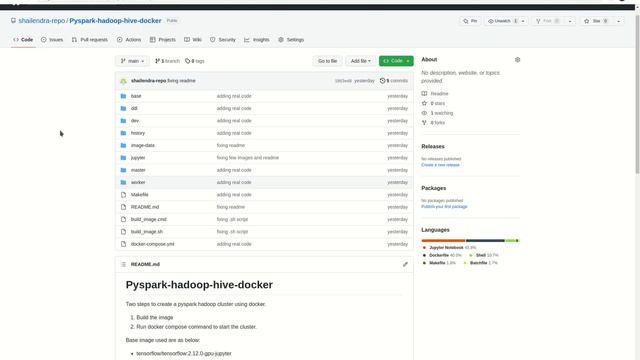This screenshot has width=640, height=360.
Task: Click the tag icon next to 0 tags
Action: click(x=187, y=61)
